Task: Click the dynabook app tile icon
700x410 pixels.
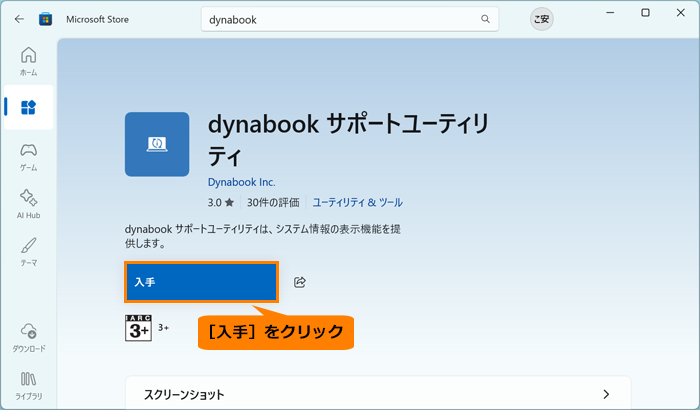Action: pos(157,144)
